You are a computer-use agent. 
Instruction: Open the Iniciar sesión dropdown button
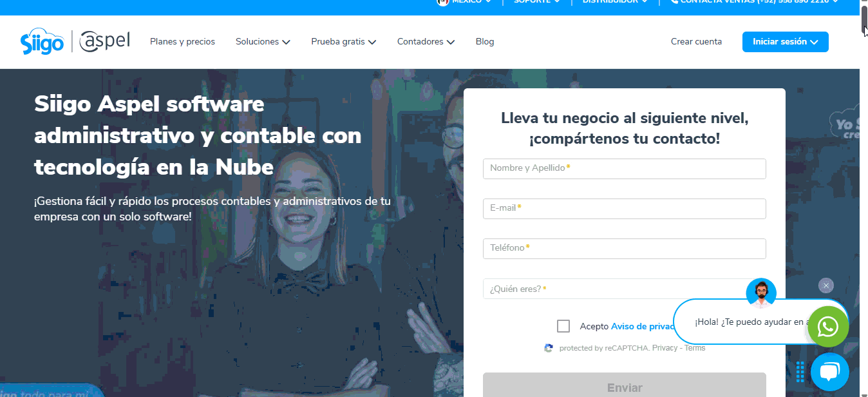pos(785,41)
